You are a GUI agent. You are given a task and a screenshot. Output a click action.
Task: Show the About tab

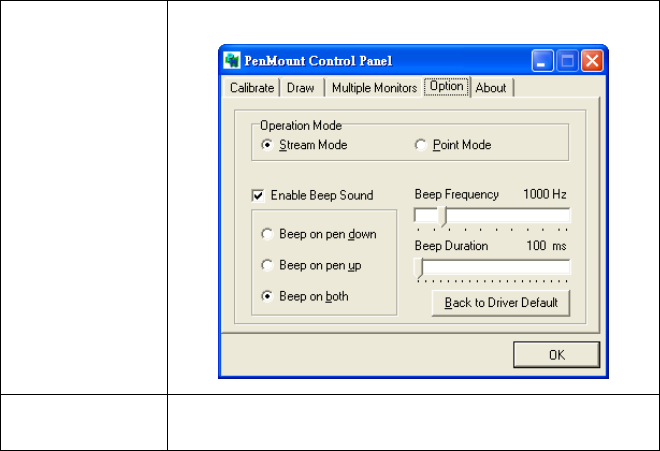(491, 88)
